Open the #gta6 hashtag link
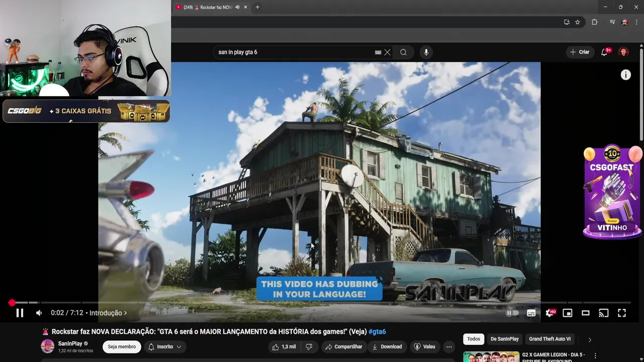The height and width of the screenshot is (362, 644). click(x=377, y=332)
